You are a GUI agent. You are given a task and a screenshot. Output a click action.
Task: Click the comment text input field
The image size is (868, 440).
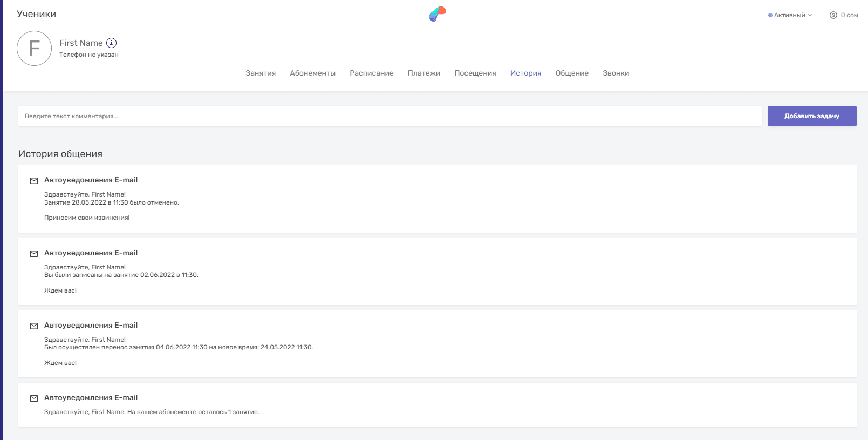tap(389, 116)
